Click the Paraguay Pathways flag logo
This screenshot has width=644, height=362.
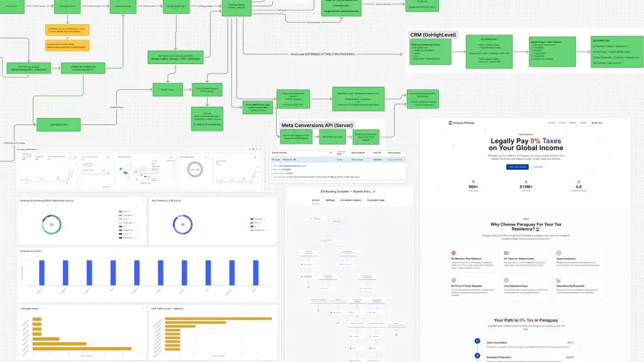[450, 123]
